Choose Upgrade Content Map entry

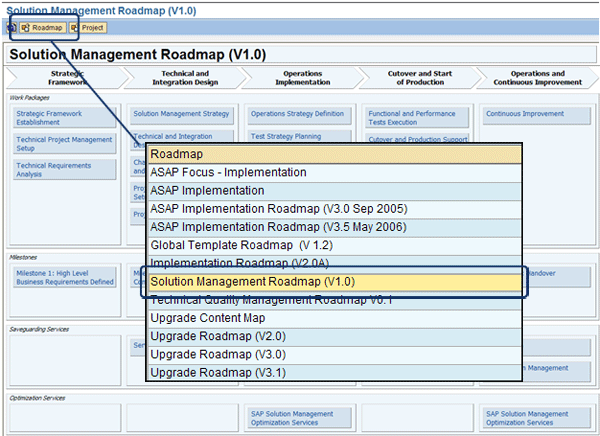point(335,318)
